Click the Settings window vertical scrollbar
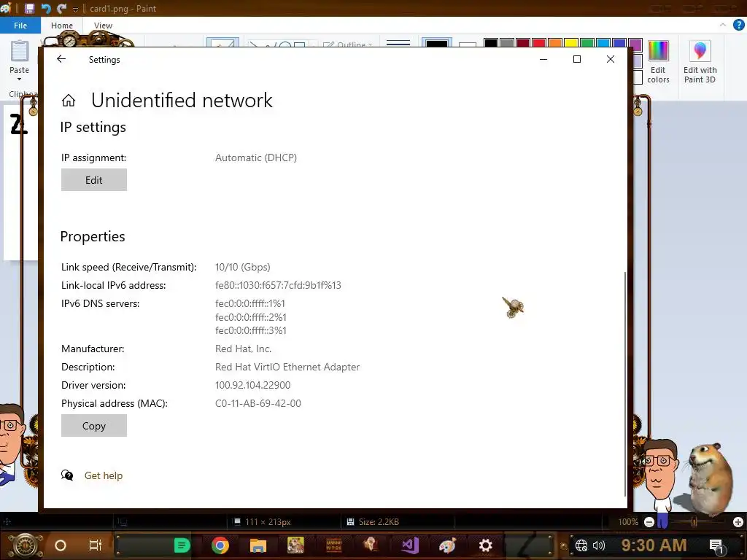Image resolution: width=747 pixels, height=560 pixels. pos(624,384)
